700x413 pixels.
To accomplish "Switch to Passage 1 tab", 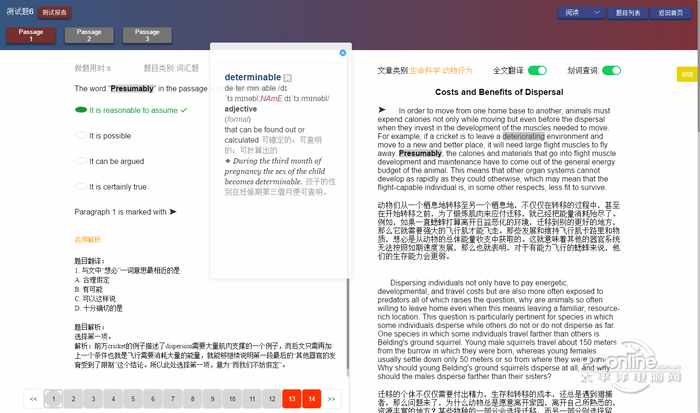I will pyautogui.click(x=31, y=35).
